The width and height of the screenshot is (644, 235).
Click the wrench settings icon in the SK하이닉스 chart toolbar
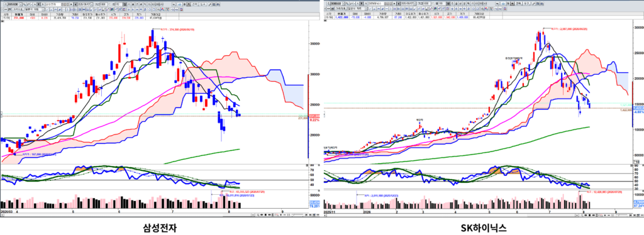[533, 4]
